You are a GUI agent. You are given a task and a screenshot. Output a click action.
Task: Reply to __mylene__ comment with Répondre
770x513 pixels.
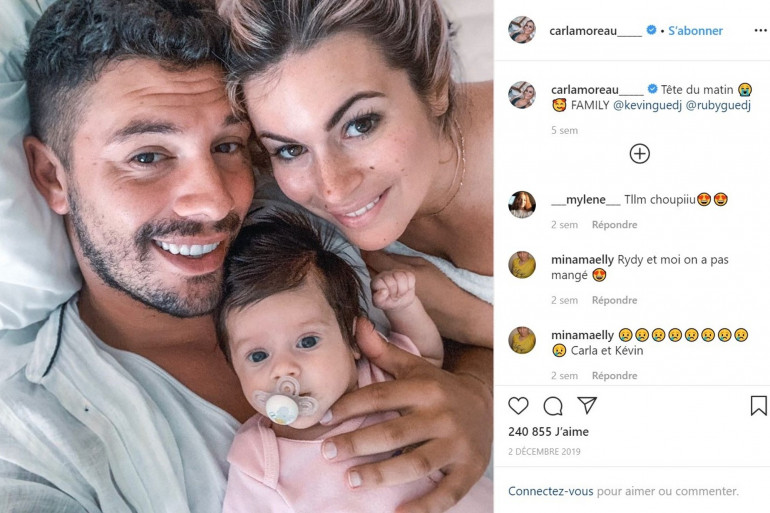click(x=614, y=224)
